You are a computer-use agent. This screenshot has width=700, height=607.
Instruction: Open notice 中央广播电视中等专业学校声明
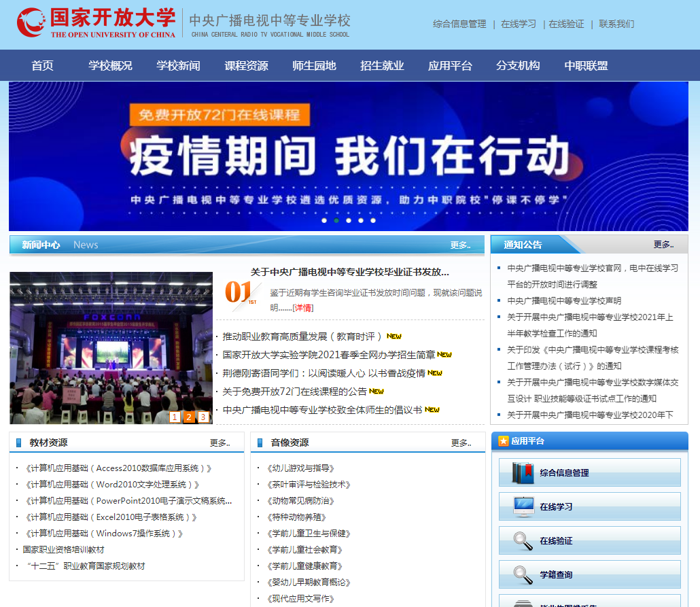[564, 301]
